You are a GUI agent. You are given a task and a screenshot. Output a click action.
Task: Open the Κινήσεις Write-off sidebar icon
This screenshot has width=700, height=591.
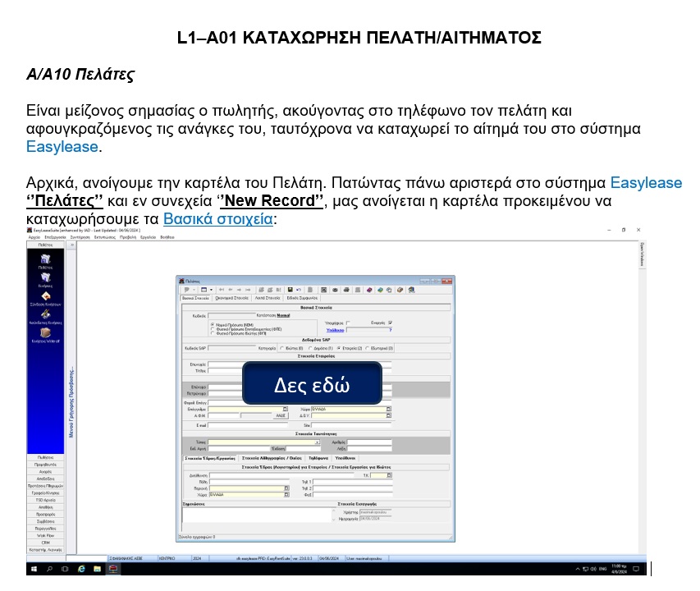45,332
